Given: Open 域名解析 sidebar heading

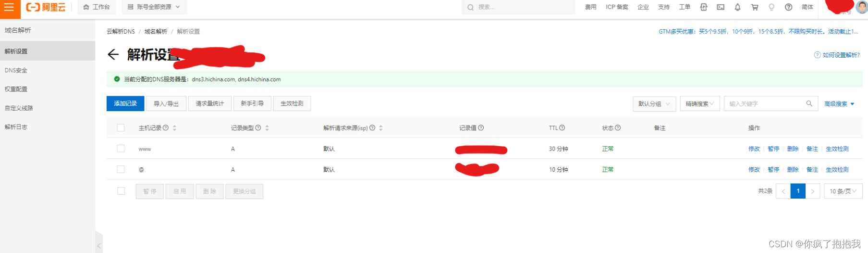Looking at the screenshot, I should tap(18, 30).
